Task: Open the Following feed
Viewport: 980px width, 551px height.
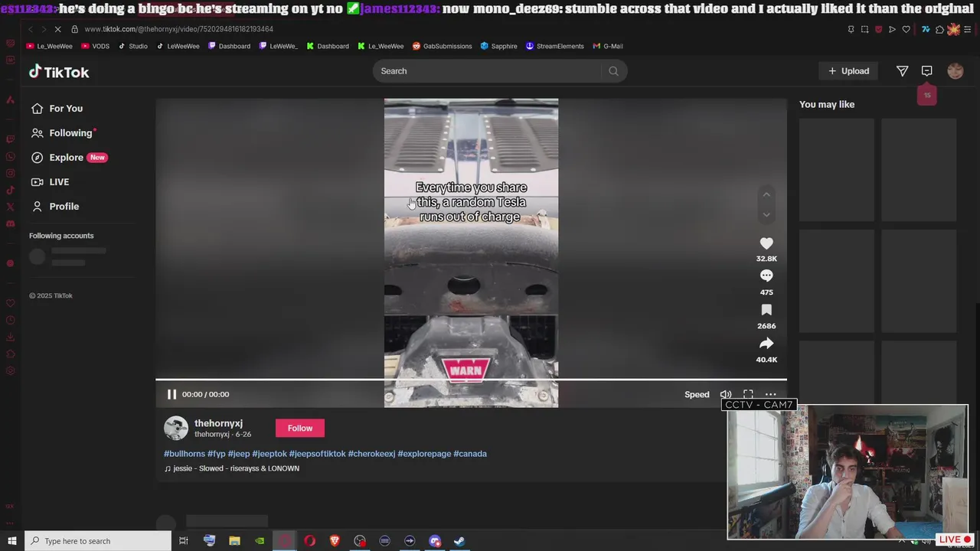Action: click(62, 133)
